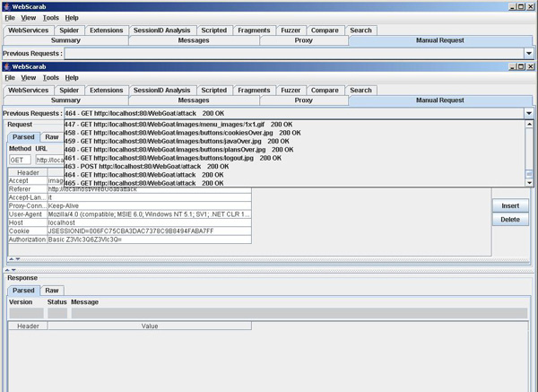Open Proxy tab in front window

coord(304,100)
